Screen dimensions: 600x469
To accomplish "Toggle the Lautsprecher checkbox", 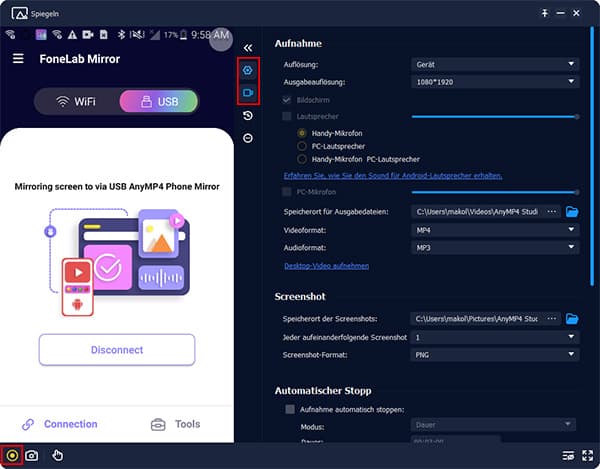I will point(287,116).
